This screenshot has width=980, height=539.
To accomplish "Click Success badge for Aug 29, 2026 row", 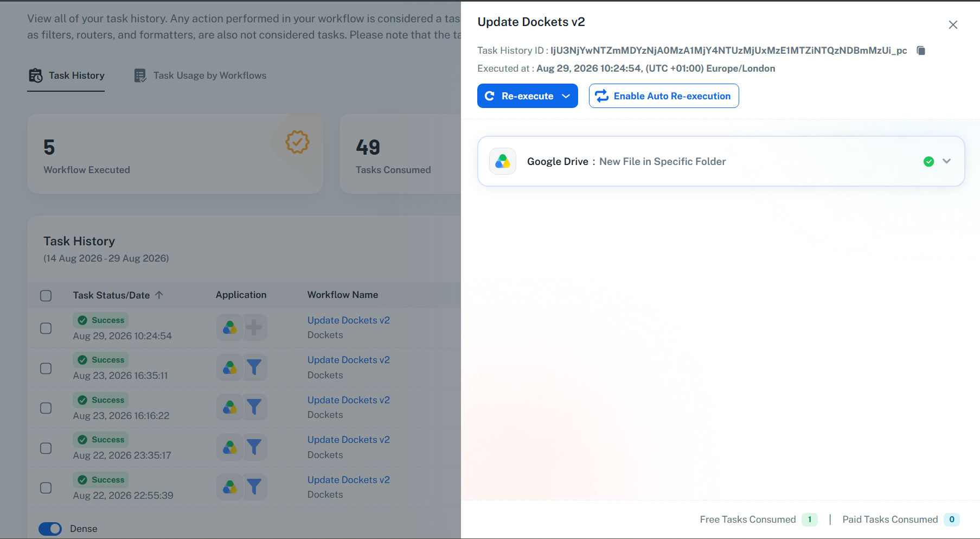I will click(101, 320).
